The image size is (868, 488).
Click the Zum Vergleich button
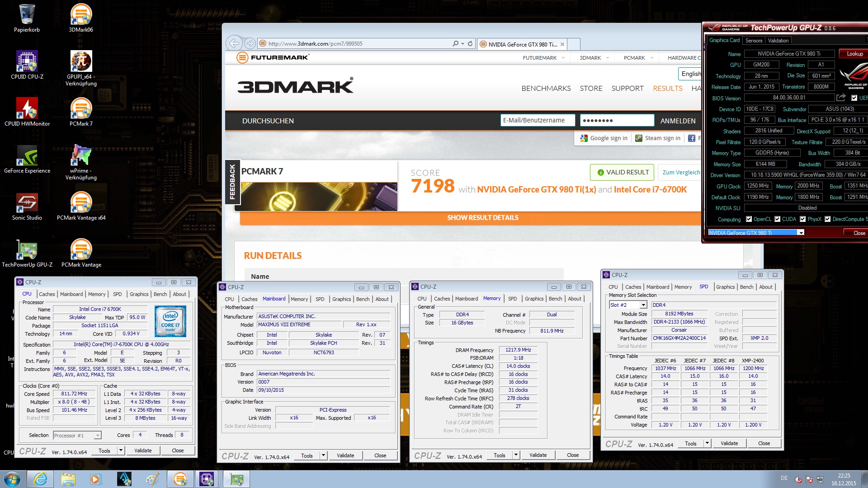[680, 172]
